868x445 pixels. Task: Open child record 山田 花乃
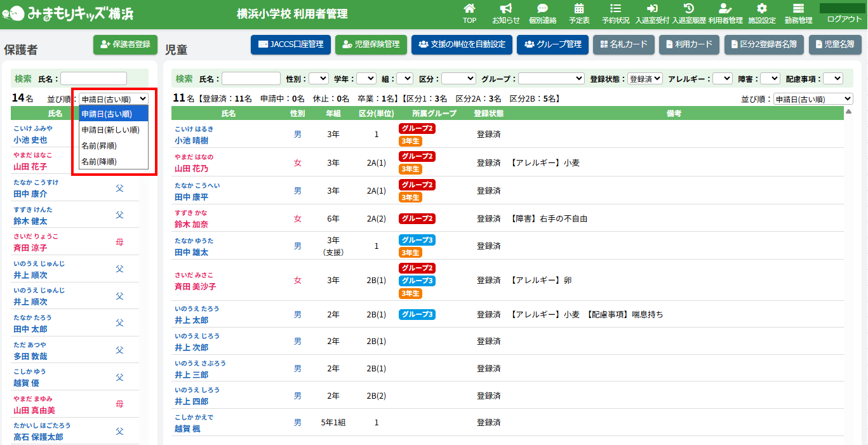click(x=191, y=169)
